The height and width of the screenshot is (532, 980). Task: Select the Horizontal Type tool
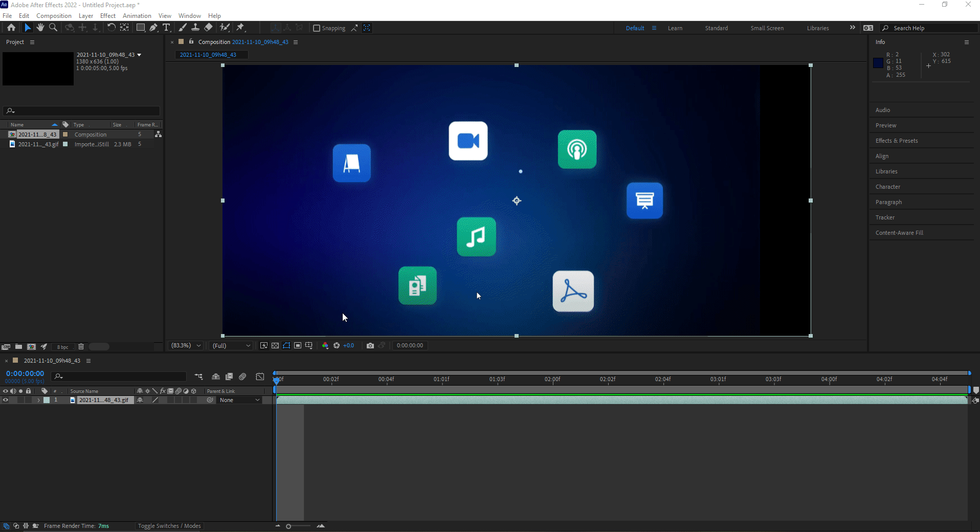click(166, 28)
